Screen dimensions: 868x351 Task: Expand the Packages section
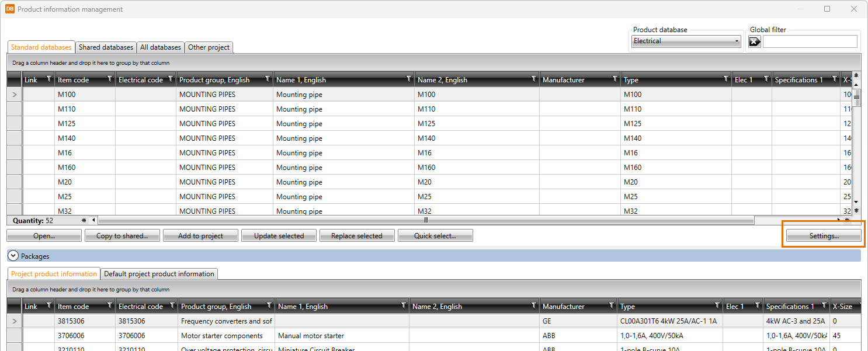[x=13, y=256]
